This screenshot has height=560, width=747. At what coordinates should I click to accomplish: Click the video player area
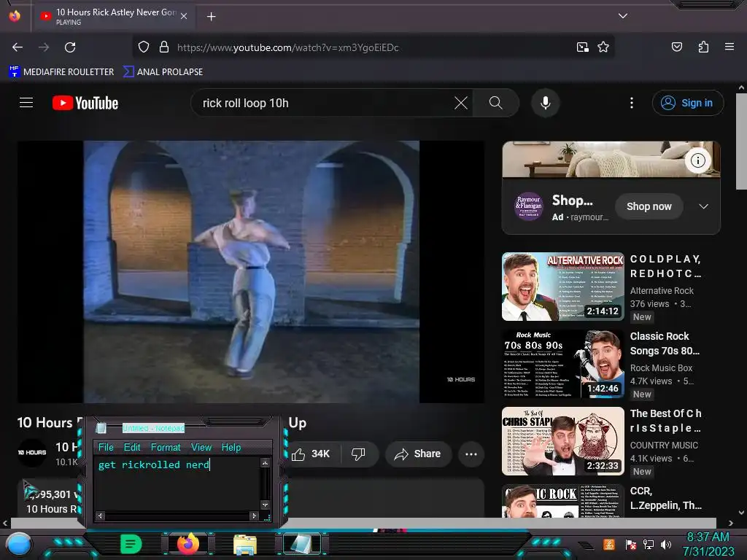[251, 272]
